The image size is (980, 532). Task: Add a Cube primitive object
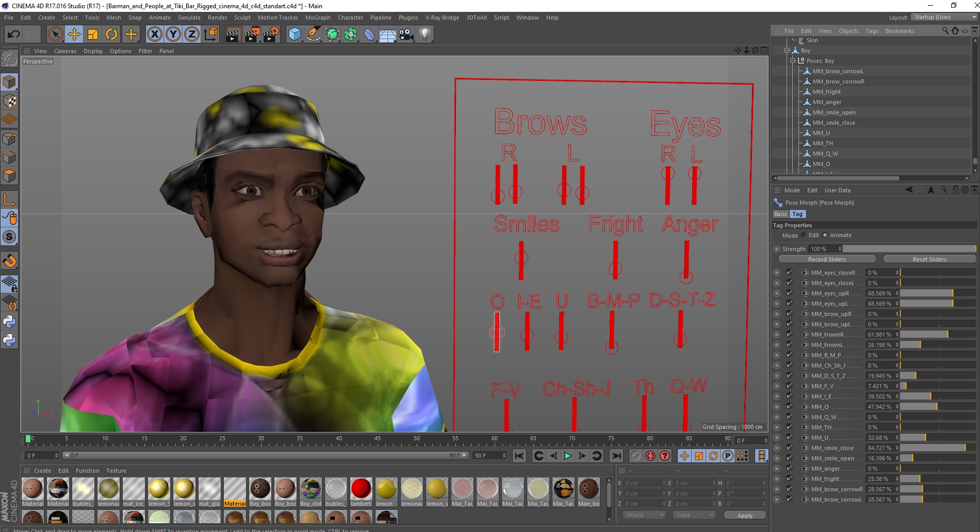295,35
